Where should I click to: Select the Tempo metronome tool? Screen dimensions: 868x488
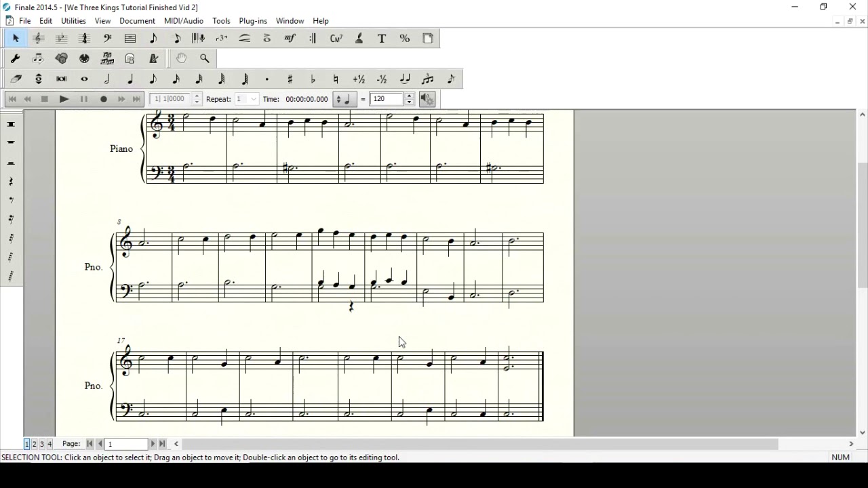[153, 58]
